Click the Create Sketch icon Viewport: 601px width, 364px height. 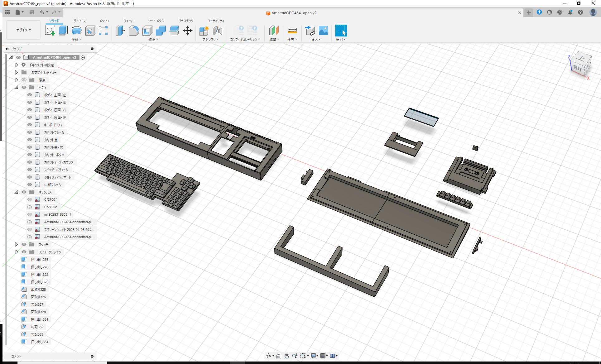(x=50, y=31)
